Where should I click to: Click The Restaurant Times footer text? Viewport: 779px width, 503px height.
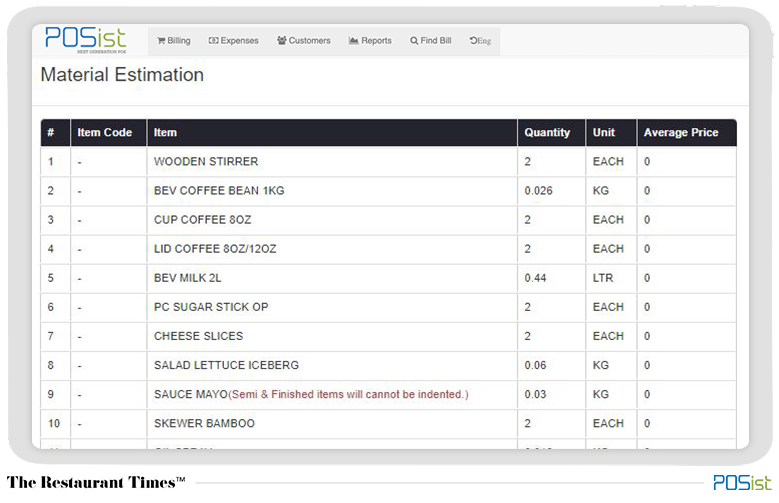(96, 482)
